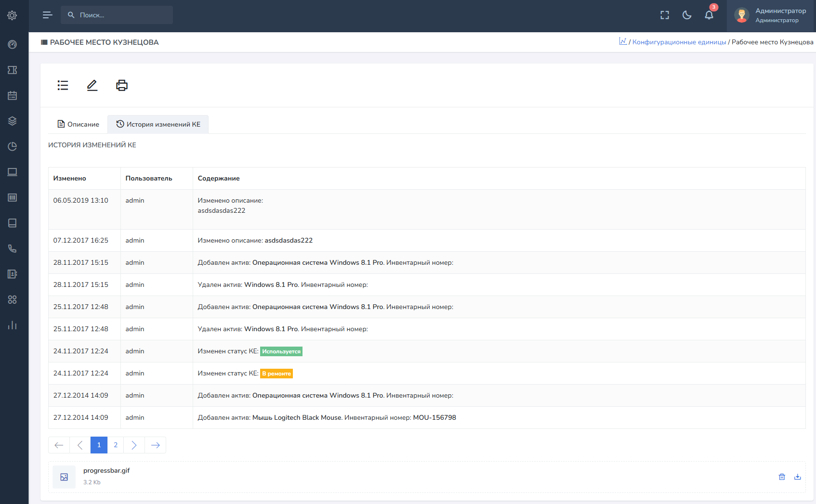Open the calendar icon in sidebar

click(x=13, y=95)
